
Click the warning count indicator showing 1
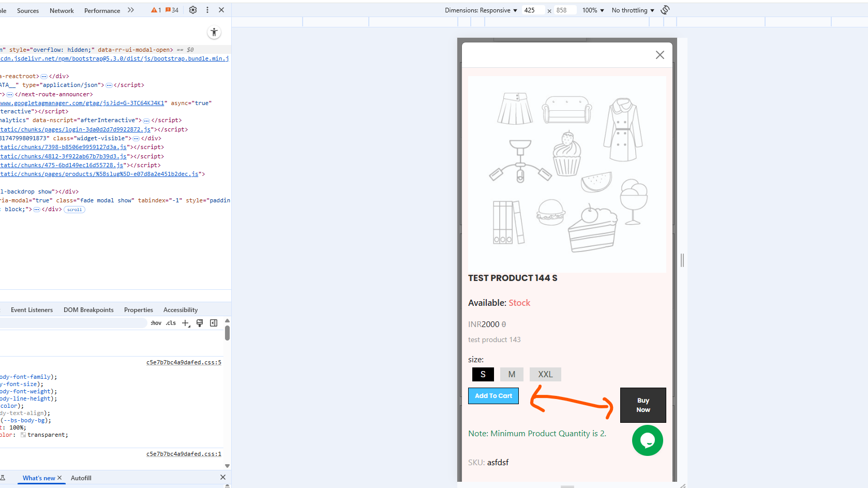pos(156,10)
